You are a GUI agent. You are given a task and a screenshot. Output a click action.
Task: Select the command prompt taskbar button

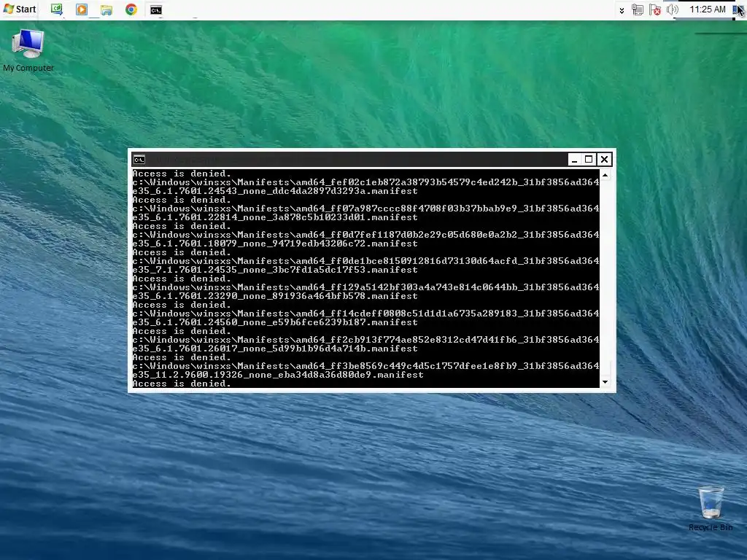156,9
